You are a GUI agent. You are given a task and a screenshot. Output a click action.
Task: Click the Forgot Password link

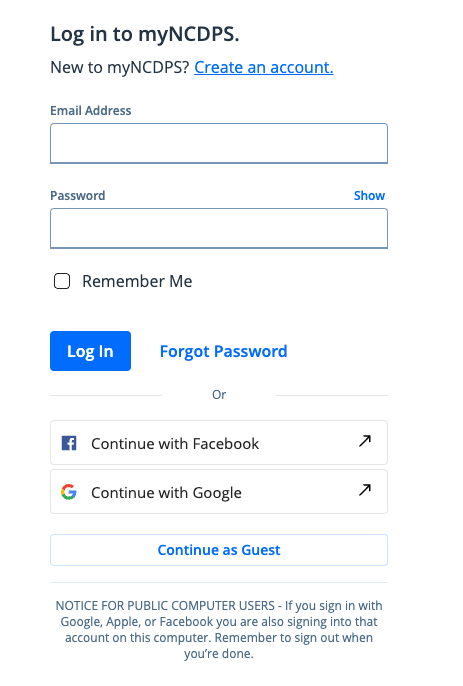click(223, 351)
